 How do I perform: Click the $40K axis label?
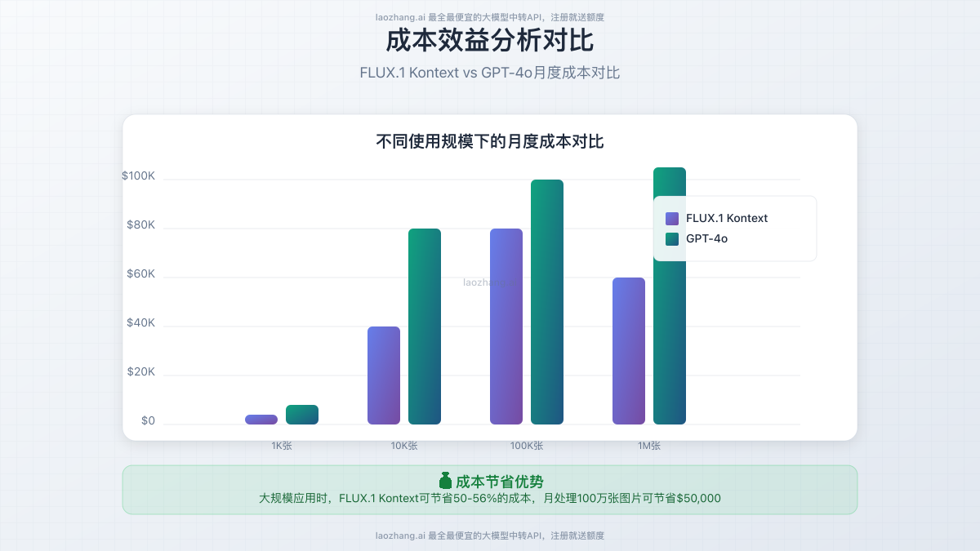tap(140, 323)
